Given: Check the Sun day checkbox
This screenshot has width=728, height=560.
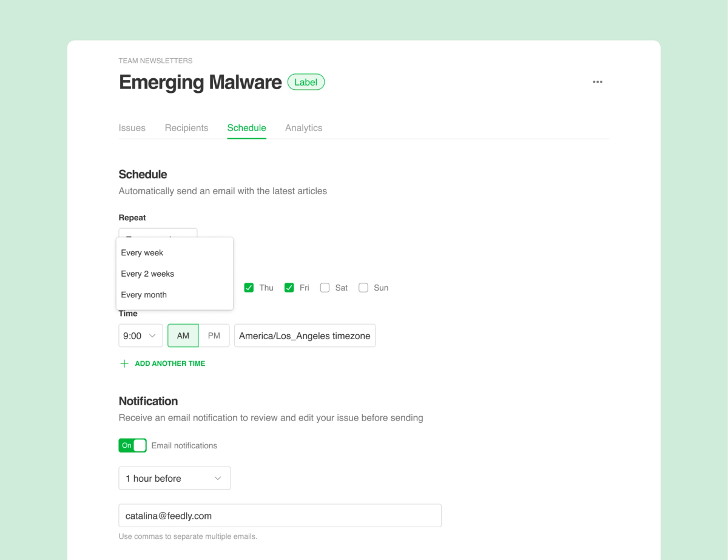Looking at the screenshot, I should (x=363, y=288).
